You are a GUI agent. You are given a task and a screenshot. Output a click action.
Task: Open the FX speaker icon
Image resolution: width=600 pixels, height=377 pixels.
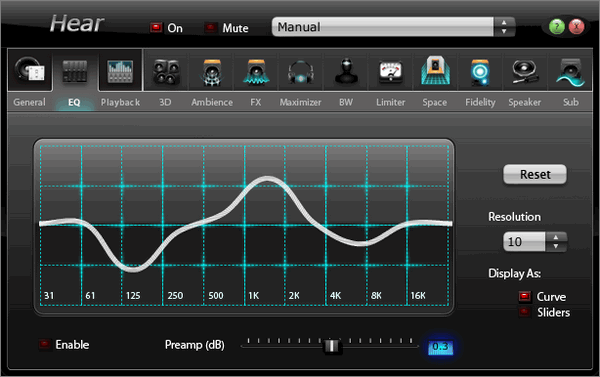pos(256,72)
